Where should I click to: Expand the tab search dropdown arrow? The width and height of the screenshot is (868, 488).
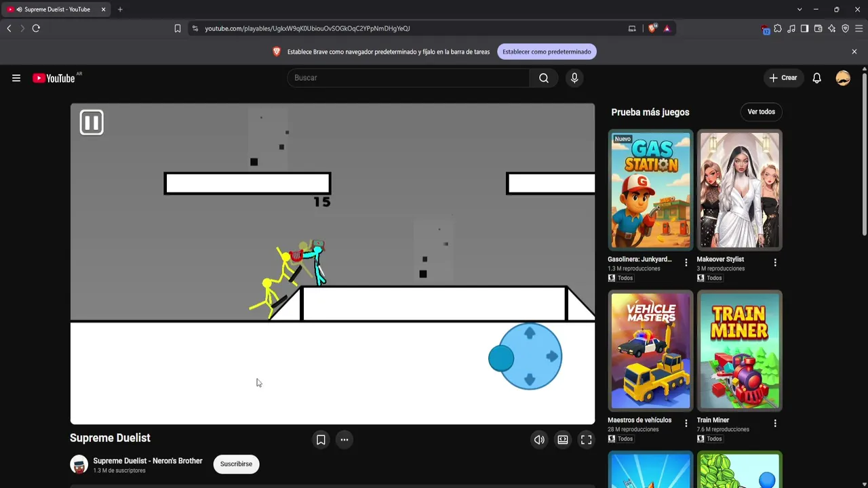coord(800,9)
